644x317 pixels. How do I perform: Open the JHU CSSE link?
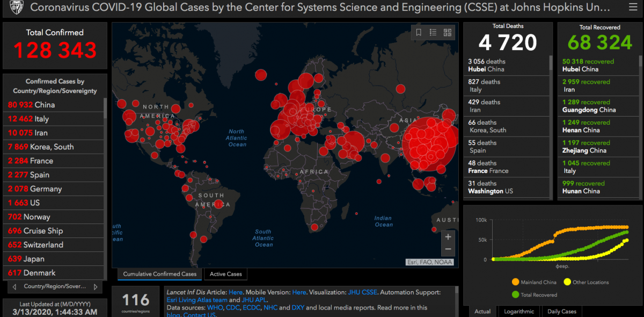tap(362, 292)
